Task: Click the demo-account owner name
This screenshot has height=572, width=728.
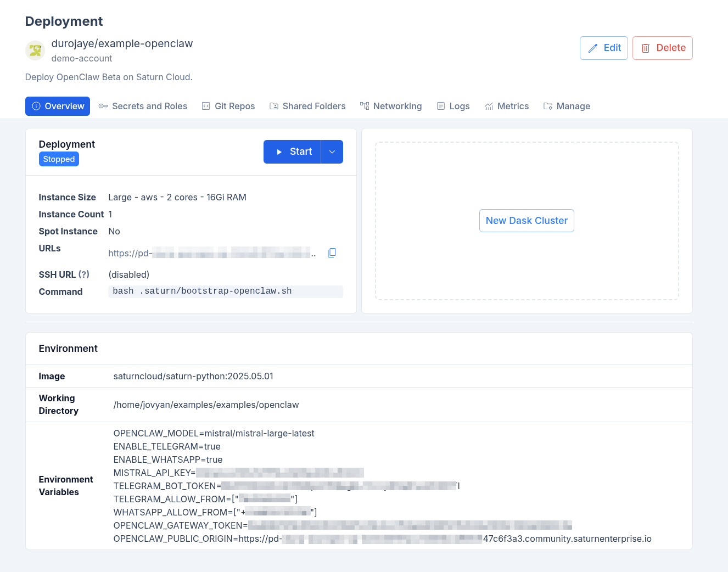Action: (82, 59)
